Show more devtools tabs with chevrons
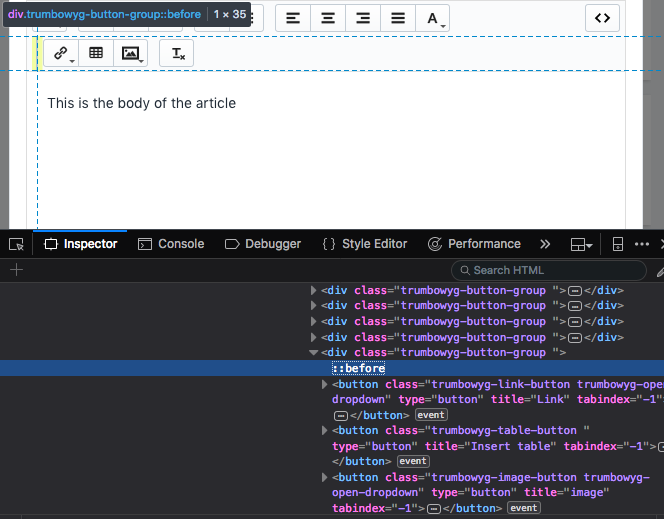Image resolution: width=664 pixels, height=519 pixels. point(545,244)
